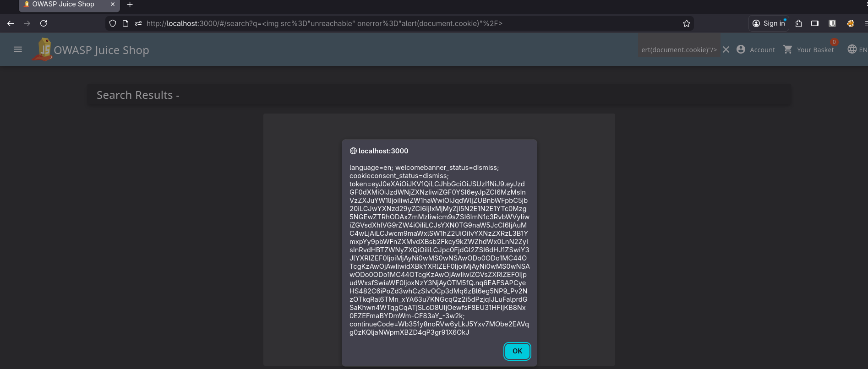This screenshot has height=369, width=868.
Task: Click the localhost:3000 dialog origin label
Action: click(383, 151)
